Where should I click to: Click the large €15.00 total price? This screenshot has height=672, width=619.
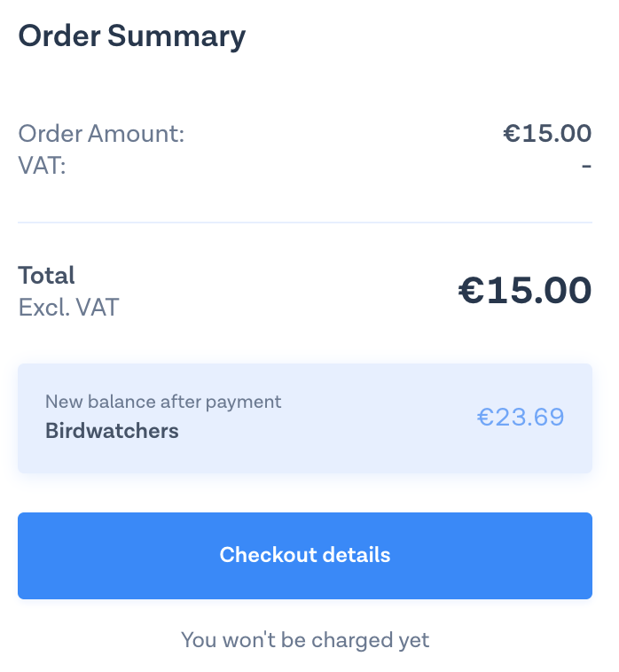click(x=524, y=291)
